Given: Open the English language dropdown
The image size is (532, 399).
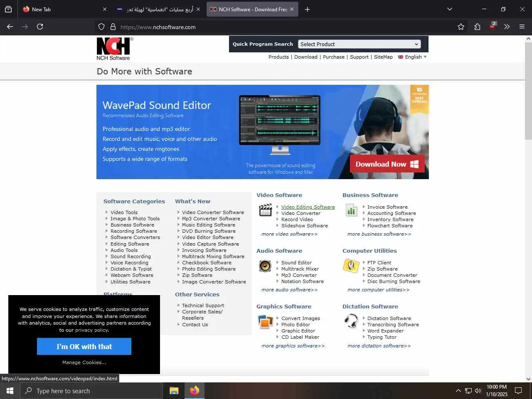Looking at the screenshot, I should click(412, 57).
